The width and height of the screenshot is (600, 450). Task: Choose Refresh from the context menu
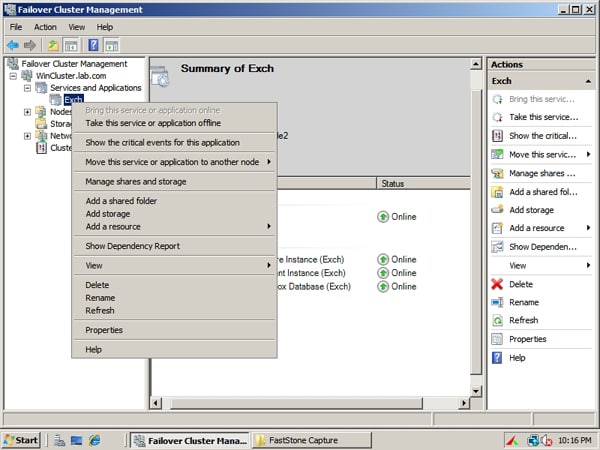(x=174, y=310)
